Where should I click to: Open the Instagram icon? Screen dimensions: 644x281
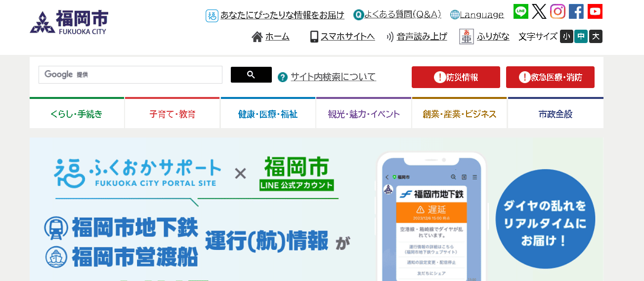tap(558, 11)
